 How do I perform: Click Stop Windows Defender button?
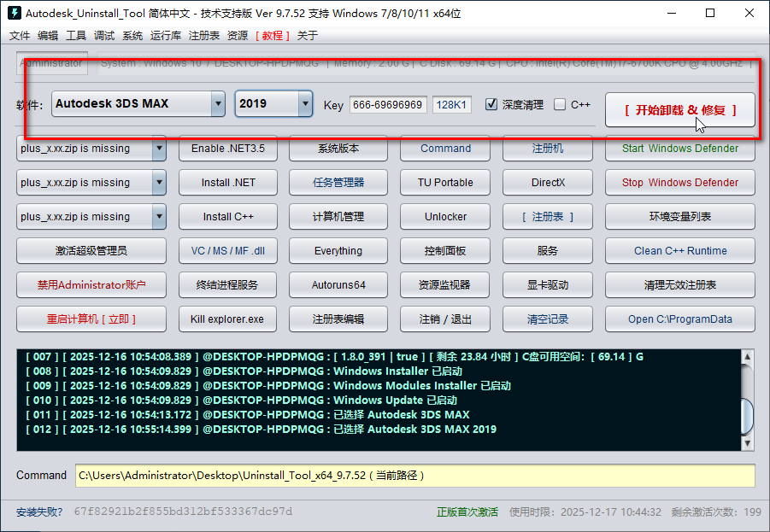[x=679, y=183]
